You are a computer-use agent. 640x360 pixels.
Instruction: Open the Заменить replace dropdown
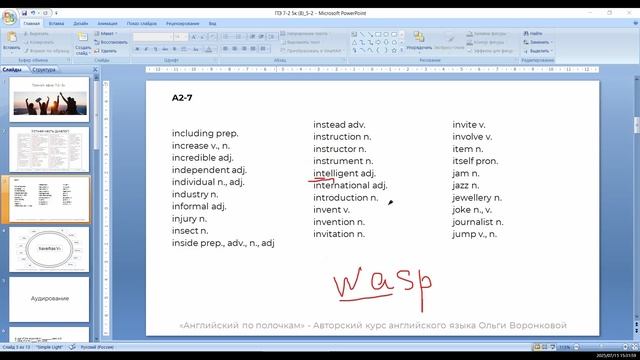(x=538, y=42)
